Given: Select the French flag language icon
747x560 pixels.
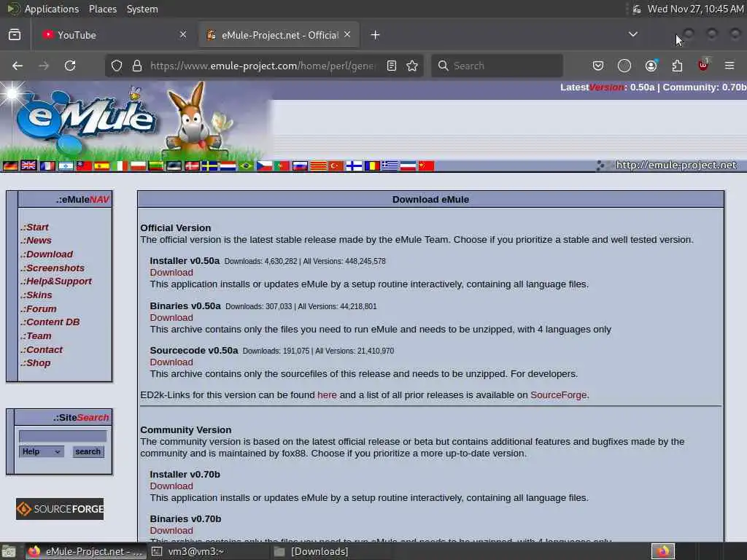Looking at the screenshot, I should [x=47, y=166].
